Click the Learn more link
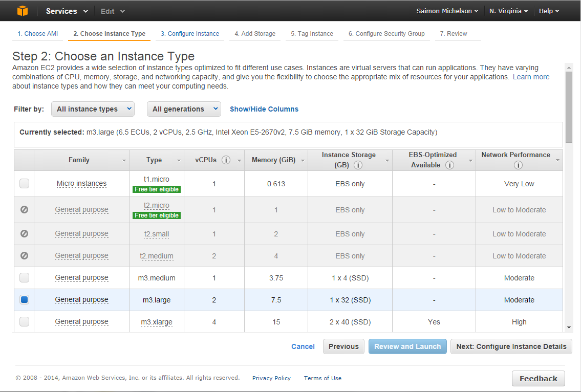Viewport: 581px width, 392px height. click(531, 77)
